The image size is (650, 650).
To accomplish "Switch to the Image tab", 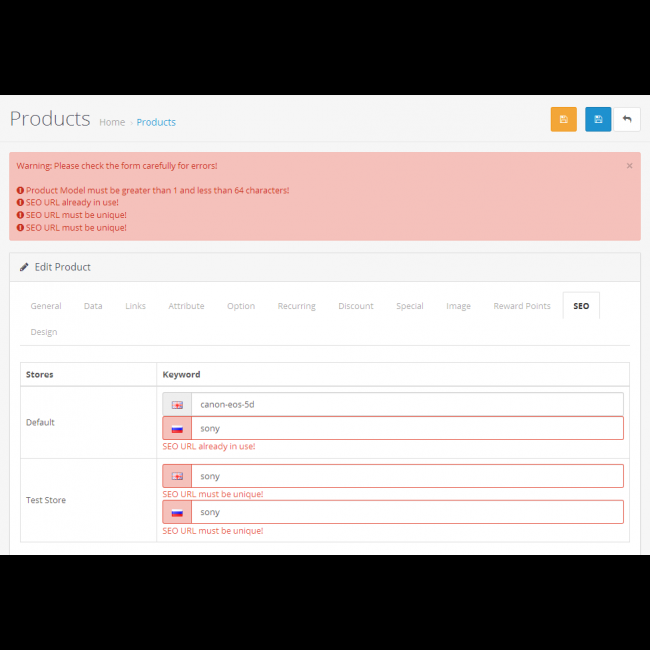I will tap(458, 306).
